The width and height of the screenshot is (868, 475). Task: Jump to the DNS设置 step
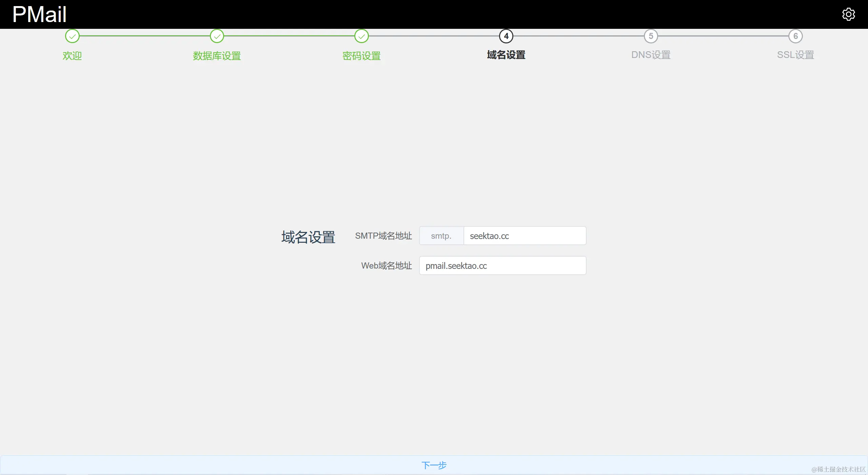pyautogui.click(x=651, y=55)
